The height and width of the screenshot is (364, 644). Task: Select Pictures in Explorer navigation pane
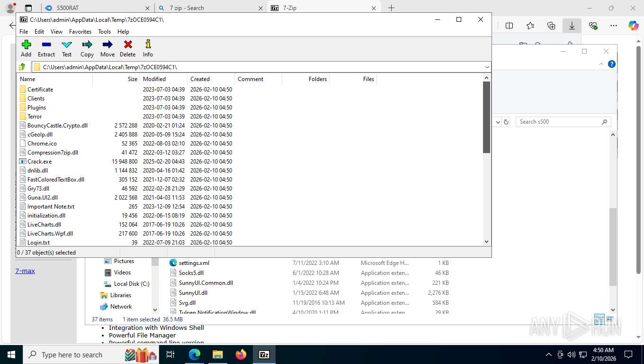pos(124,261)
